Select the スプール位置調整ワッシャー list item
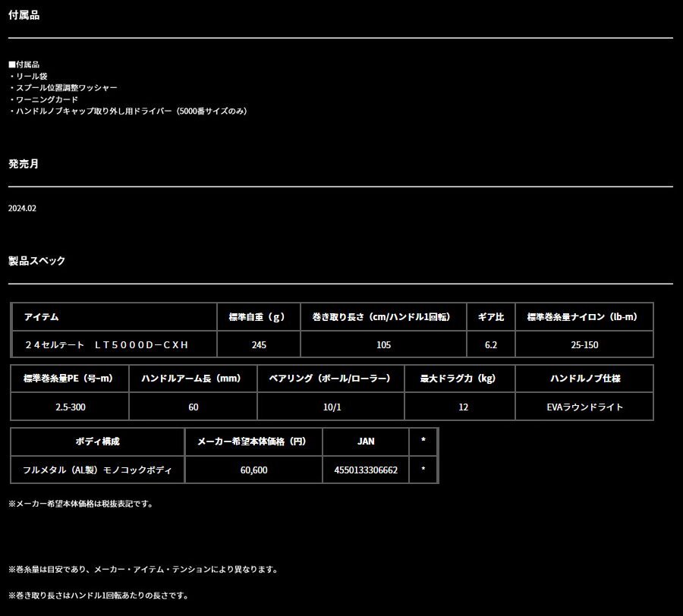Image resolution: width=683 pixels, height=616 pixels. coord(64,87)
